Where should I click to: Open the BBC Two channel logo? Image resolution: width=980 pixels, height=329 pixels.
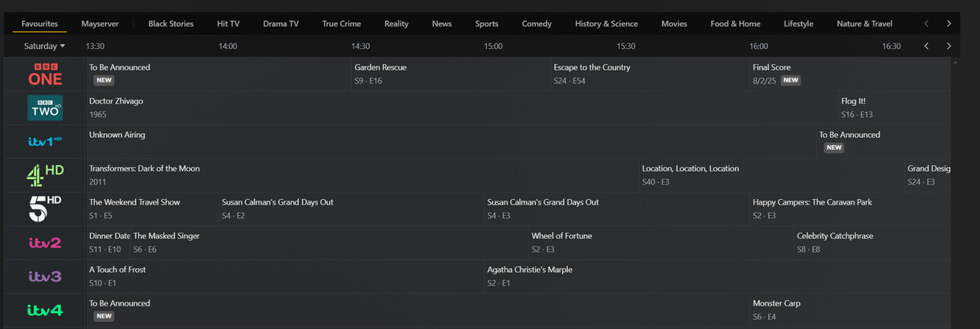[45, 108]
